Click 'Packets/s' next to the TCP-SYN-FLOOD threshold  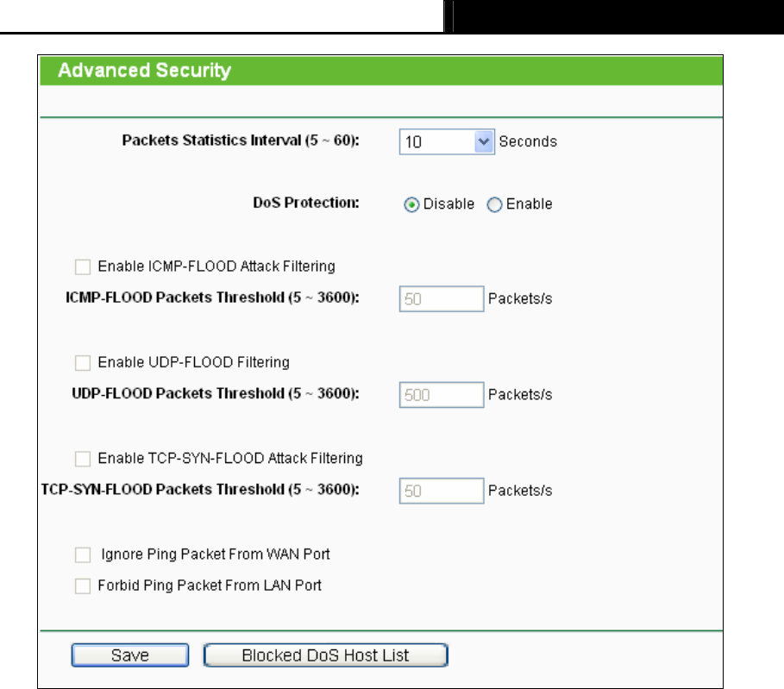click(520, 491)
